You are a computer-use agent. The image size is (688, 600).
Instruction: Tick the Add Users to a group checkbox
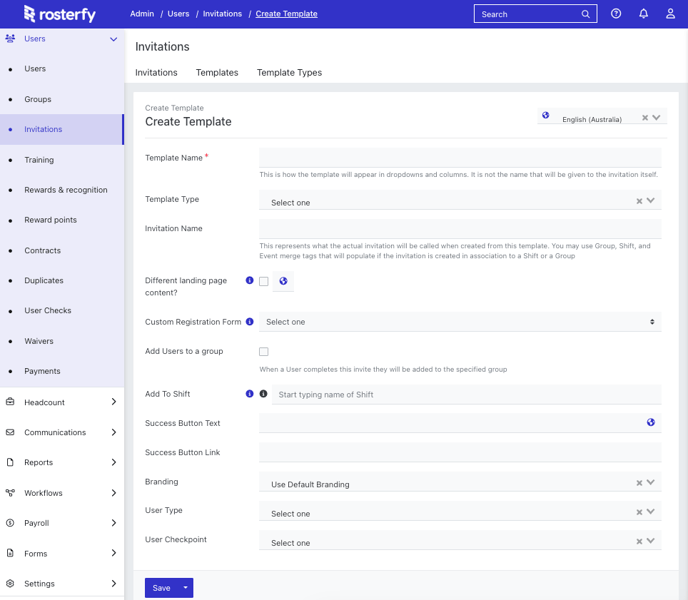[x=264, y=352]
